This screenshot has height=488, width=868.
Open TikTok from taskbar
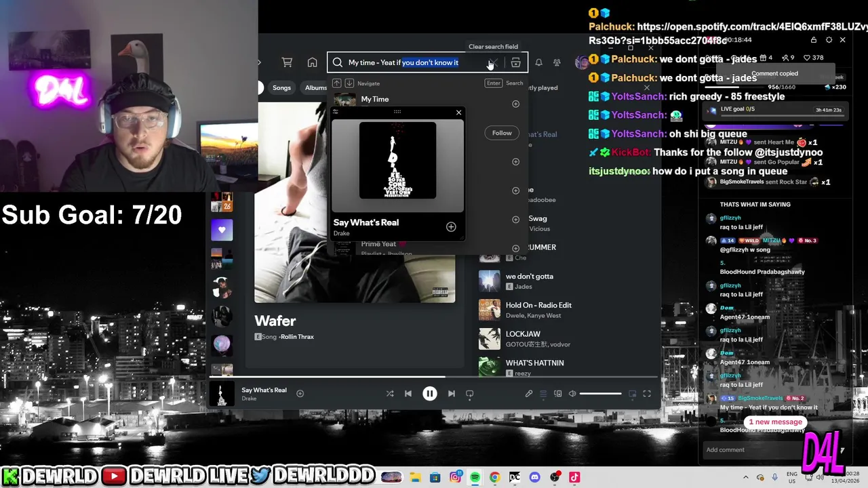coord(574,477)
